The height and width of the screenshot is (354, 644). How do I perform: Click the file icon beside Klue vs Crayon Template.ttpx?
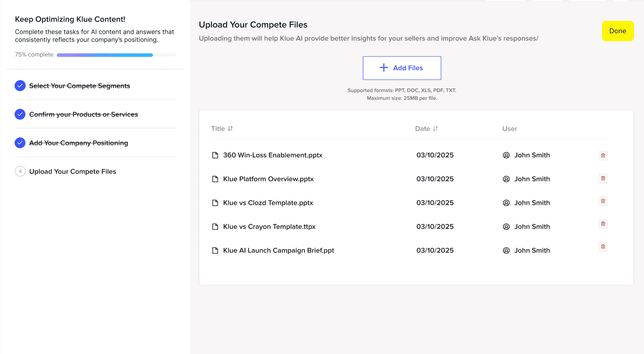pos(215,227)
